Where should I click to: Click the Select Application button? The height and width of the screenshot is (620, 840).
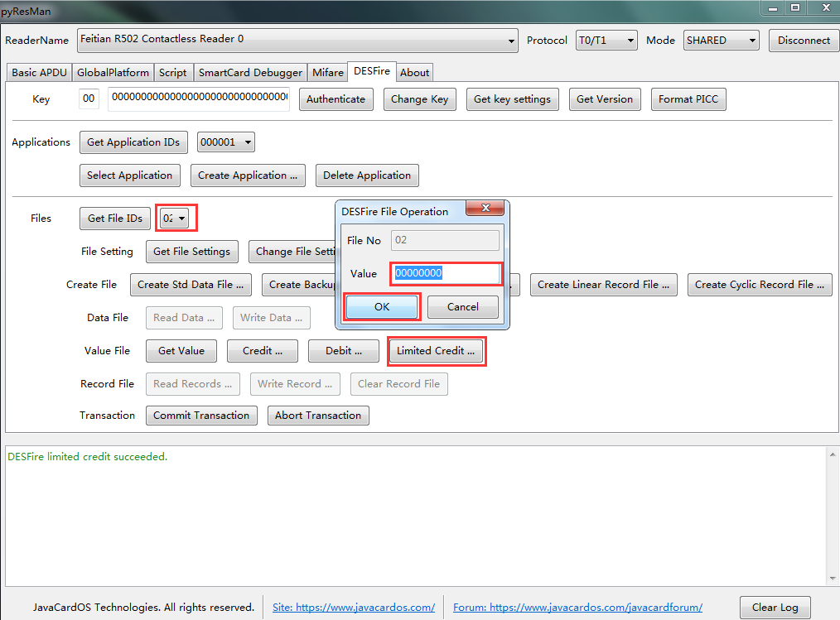point(129,175)
